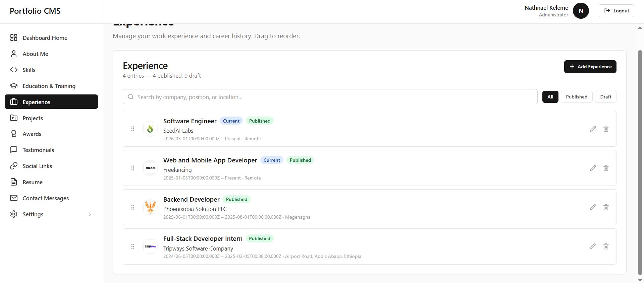Edit the Web and Mobile App Developer entry

point(593,168)
